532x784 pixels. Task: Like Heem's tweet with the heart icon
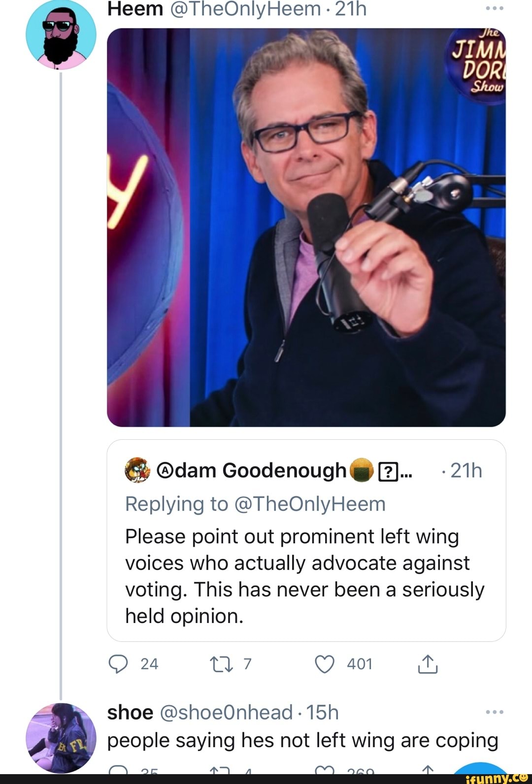pos(325,664)
